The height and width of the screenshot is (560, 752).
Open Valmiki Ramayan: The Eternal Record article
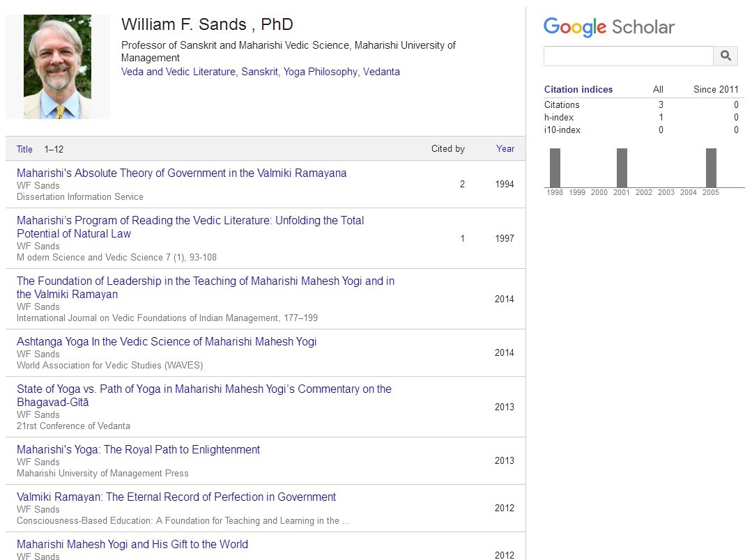pyautogui.click(x=176, y=497)
